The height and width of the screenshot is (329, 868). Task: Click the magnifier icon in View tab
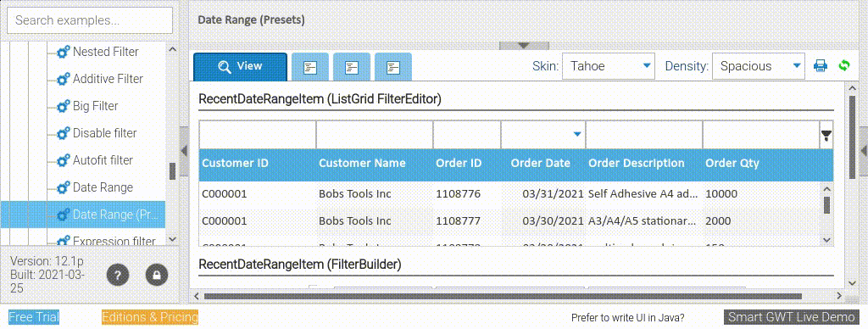click(225, 66)
